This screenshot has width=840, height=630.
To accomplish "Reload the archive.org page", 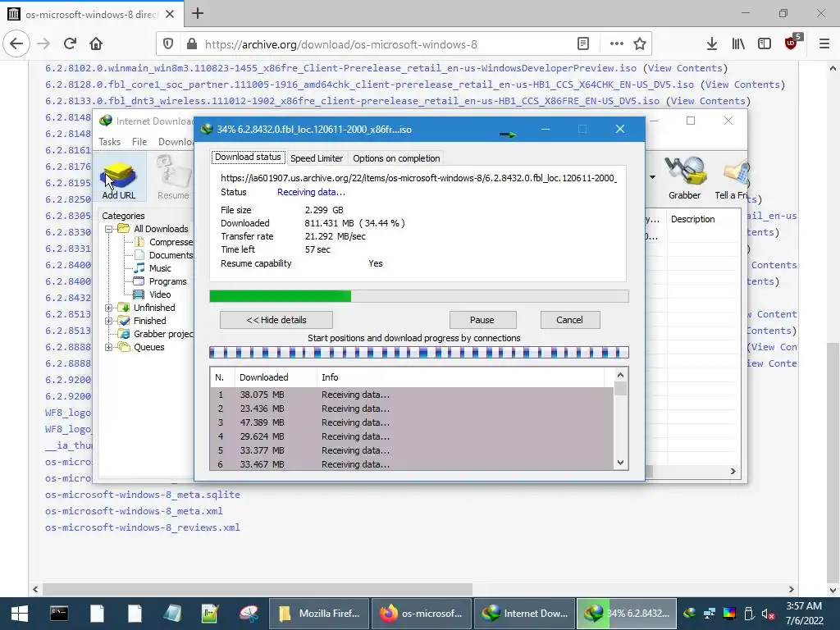I will (x=70, y=44).
